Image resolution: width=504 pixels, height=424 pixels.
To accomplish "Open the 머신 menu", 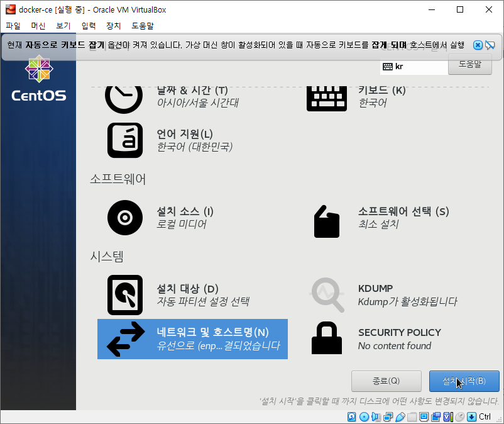I will click(x=38, y=26).
